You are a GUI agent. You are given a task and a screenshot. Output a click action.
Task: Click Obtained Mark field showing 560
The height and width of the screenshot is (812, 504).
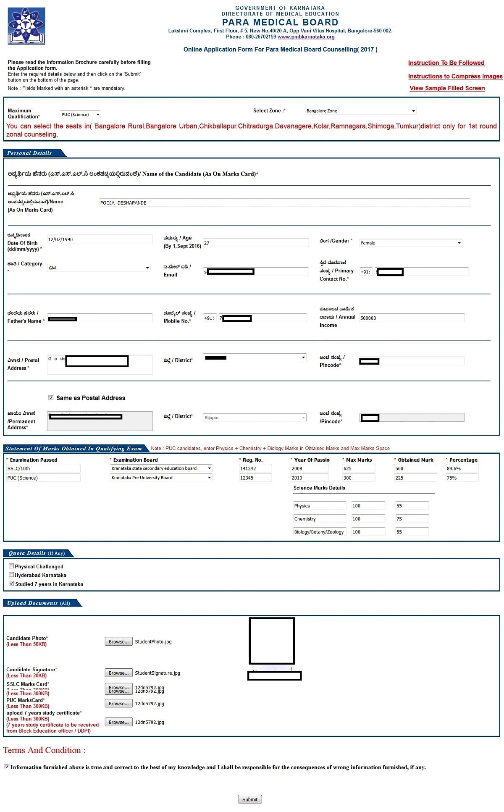(x=415, y=468)
